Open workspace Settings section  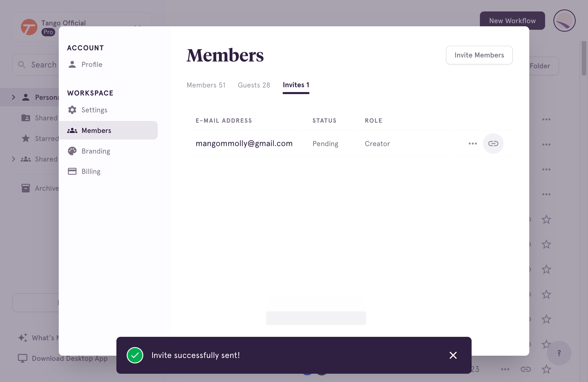point(94,110)
